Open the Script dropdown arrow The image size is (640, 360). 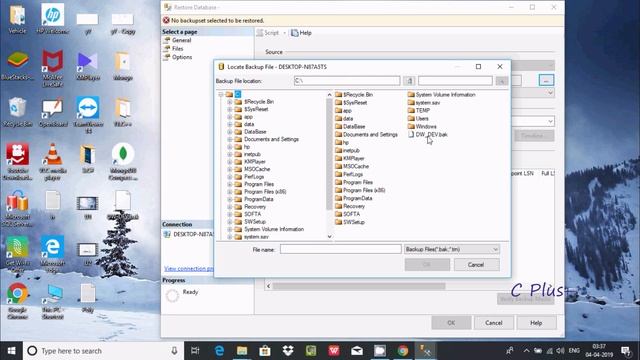(284, 33)
